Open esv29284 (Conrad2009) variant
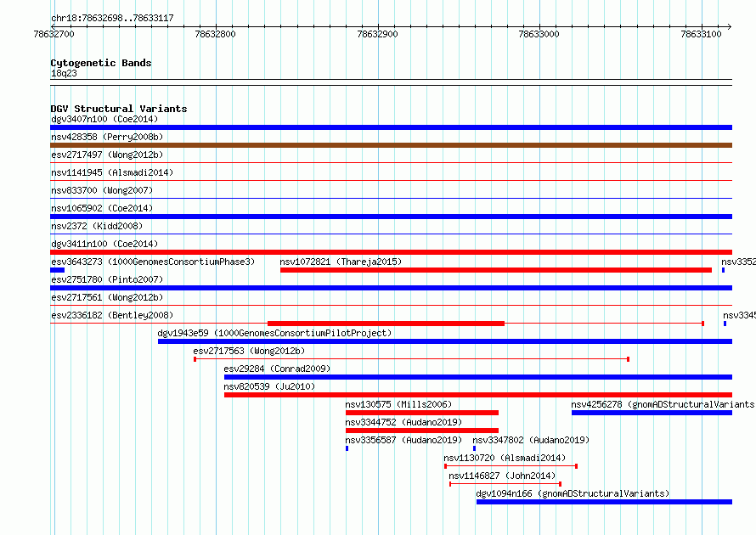The height and width of the screenshot is (535, 756). click(277, 369)
